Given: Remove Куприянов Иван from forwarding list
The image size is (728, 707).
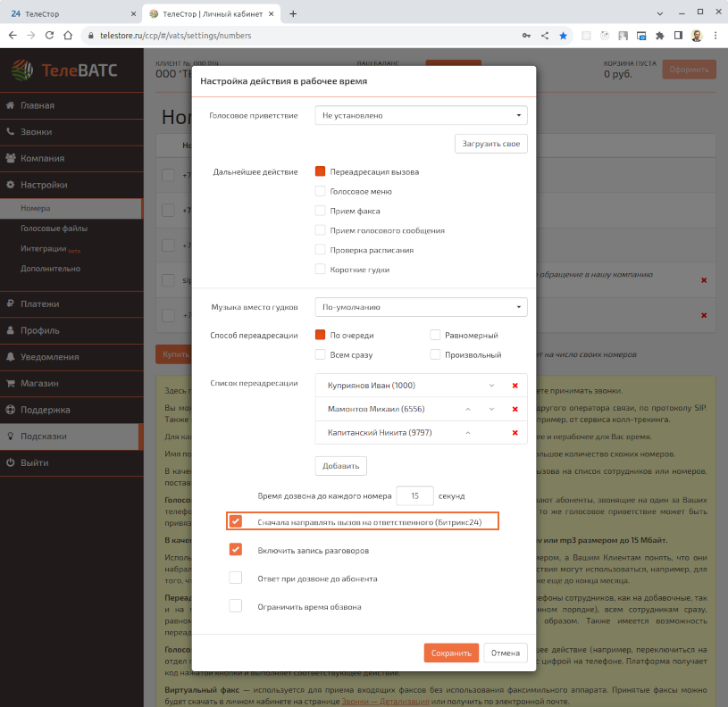Looking at the screenshot, I should (x=515, y=386).
